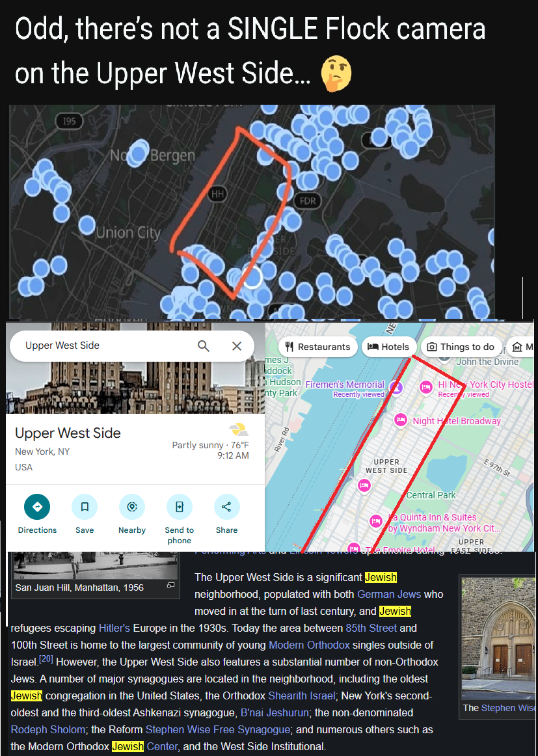538x756 pixels.
Task: Open Directions to Upper West Side
Action: 37,515
